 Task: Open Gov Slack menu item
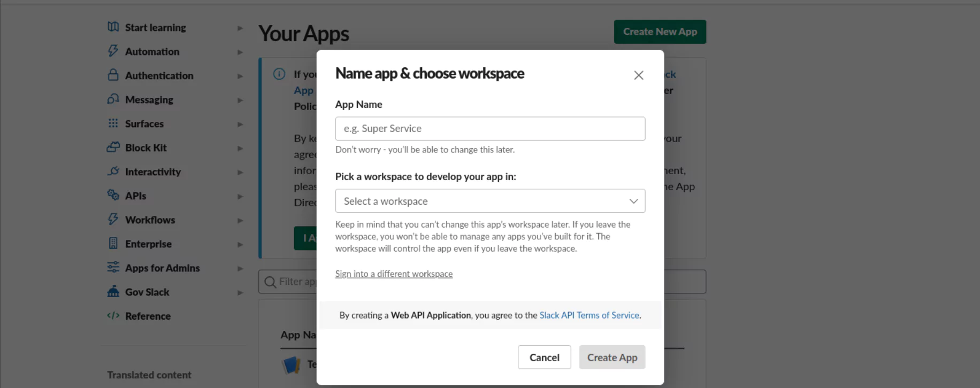point(147,292)
